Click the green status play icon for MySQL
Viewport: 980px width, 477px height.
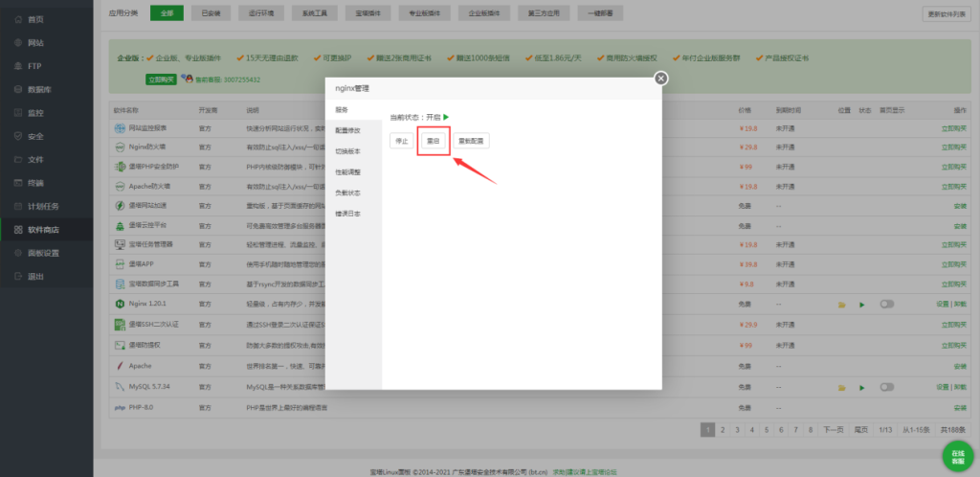[x=862, y=387]
